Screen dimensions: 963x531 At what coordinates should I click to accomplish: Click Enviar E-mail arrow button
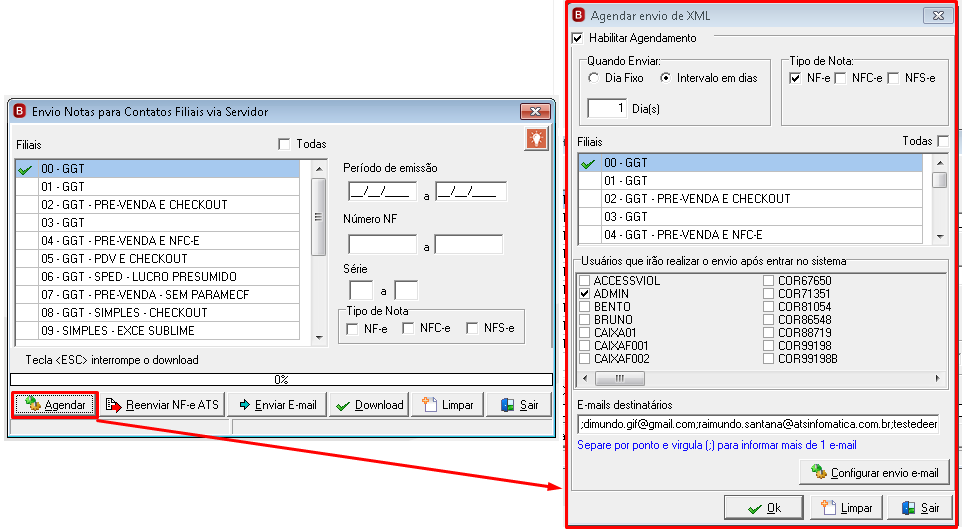278,405
